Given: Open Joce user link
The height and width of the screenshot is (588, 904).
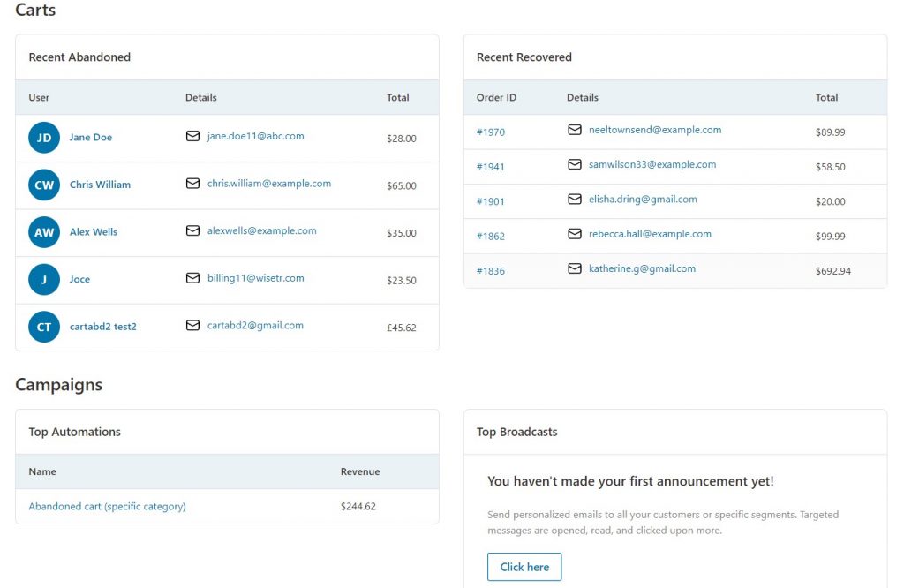Looking at the screenshot, I should pos(79,279).
